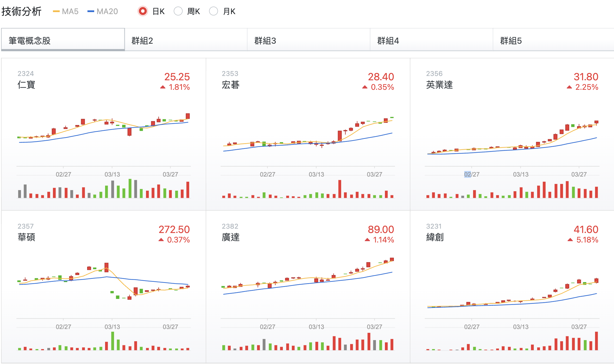Click tallest volume bar in 華碩 chart
This screenshot has height=364, width=614.
click(x=113, y=341)
